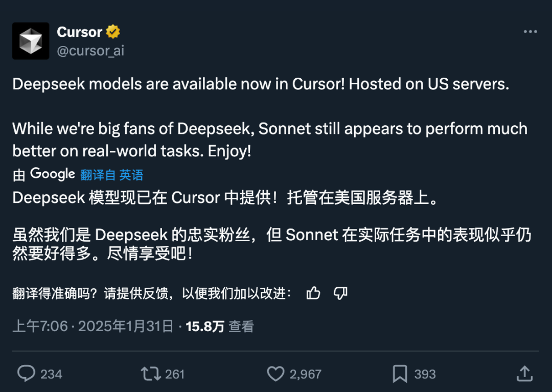Like the post with heart icon
The height and width of the screenshot is (392, 552).
(x=276, y=374)
